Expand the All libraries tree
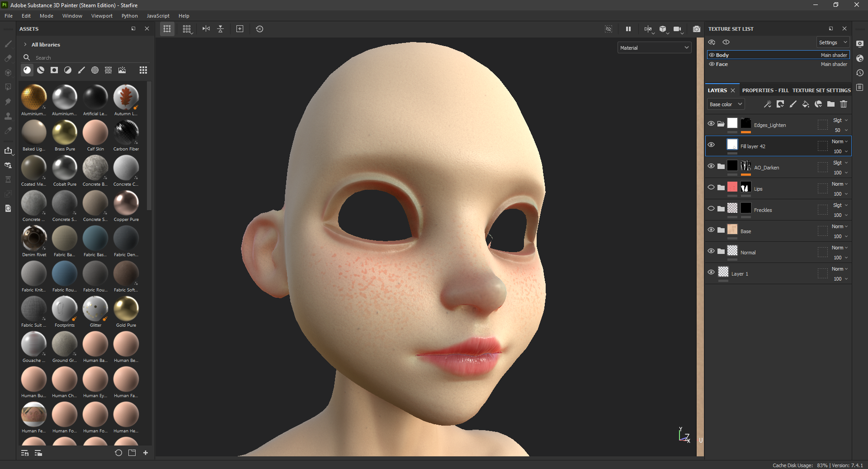The height and width of the screenshot is (469, 868). tap(25, 45)
